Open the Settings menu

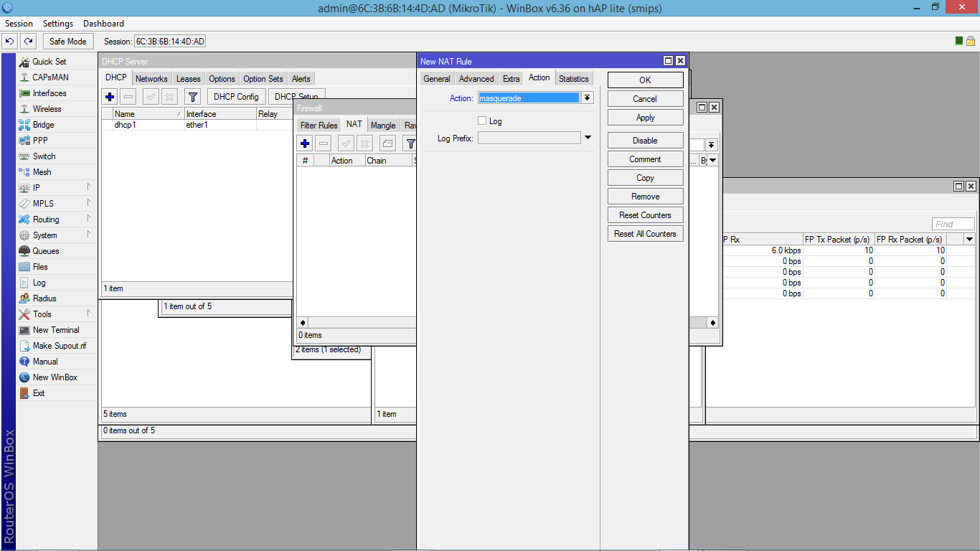point(58,24)
